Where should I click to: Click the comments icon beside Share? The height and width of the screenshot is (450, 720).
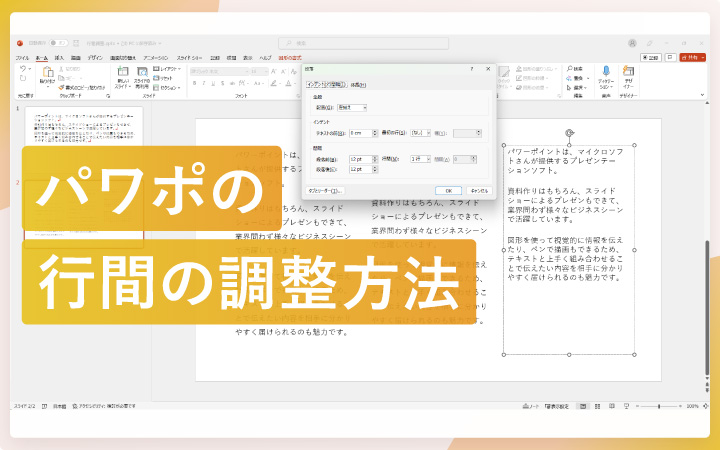(x=671, y=58)
